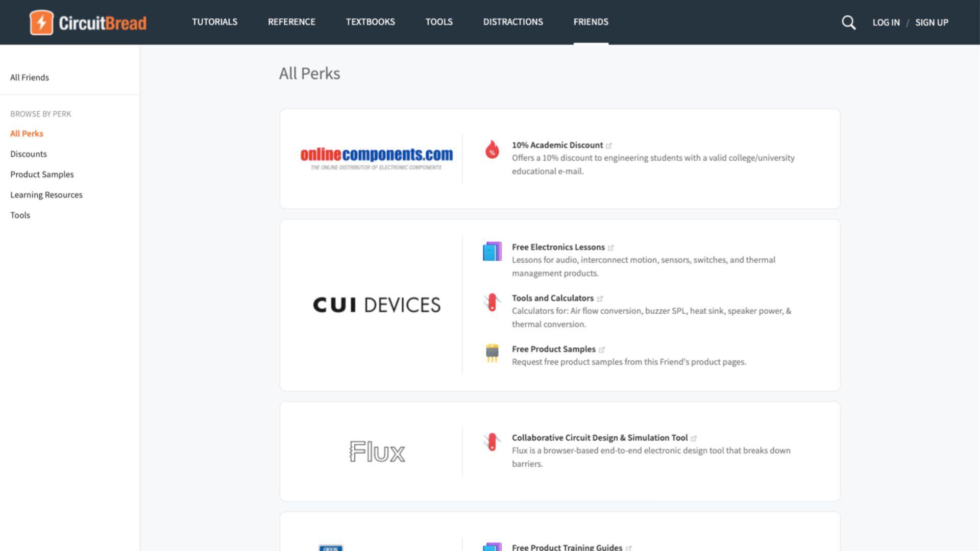This screenshot has width=980, height=551.
Task: Click the books icon beside Free Product Training Guides
Action: point(492,546)
